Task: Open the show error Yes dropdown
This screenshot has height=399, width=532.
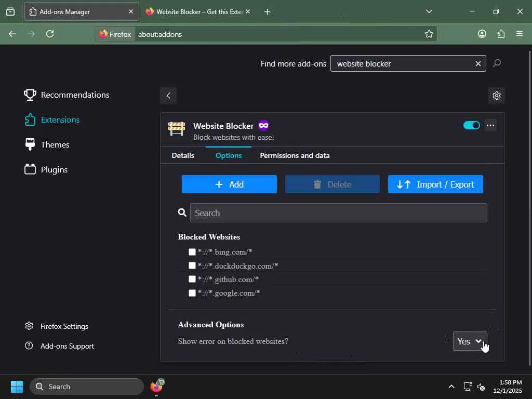Action: (470, 341)
